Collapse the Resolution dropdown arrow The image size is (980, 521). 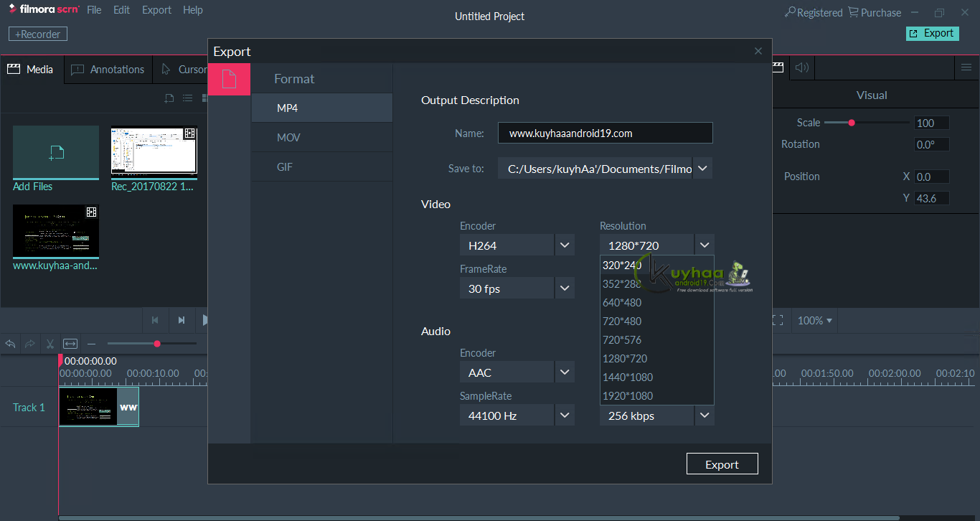[705, 245]
